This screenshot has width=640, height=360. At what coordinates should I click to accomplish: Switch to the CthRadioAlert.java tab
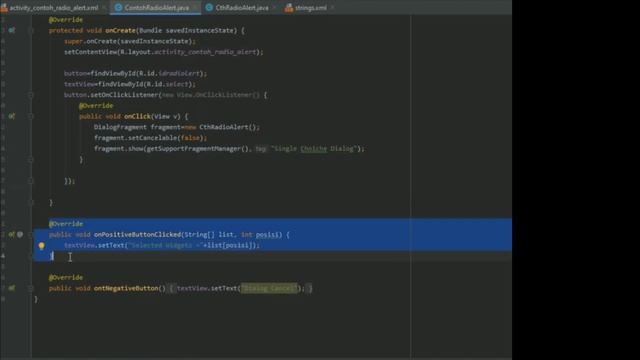coord(242,8)
